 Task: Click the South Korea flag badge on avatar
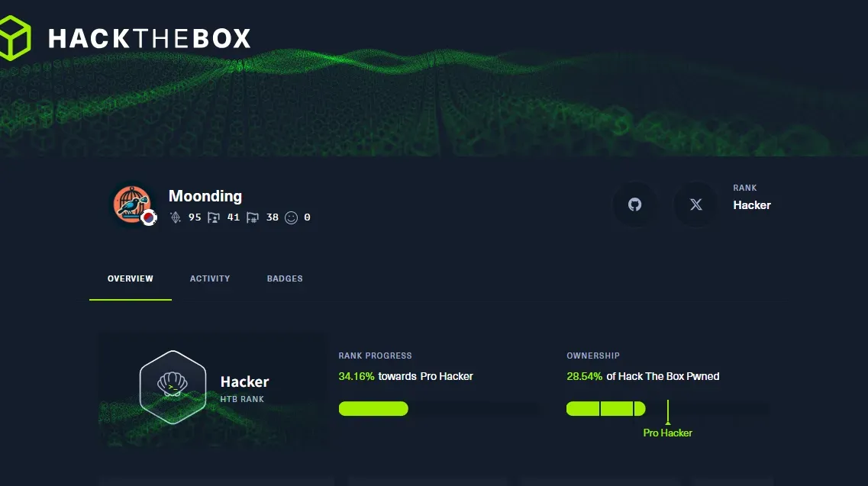click(x=149, y=217)
